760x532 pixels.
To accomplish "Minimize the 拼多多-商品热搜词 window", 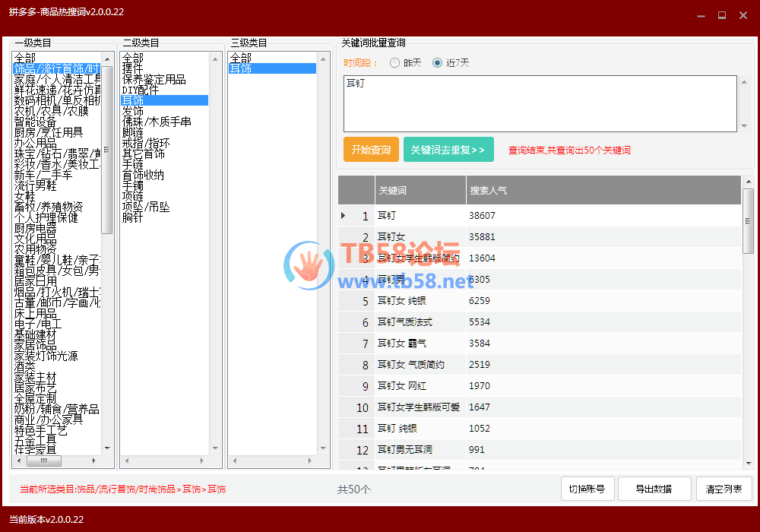I will click(x=701, y=16).
